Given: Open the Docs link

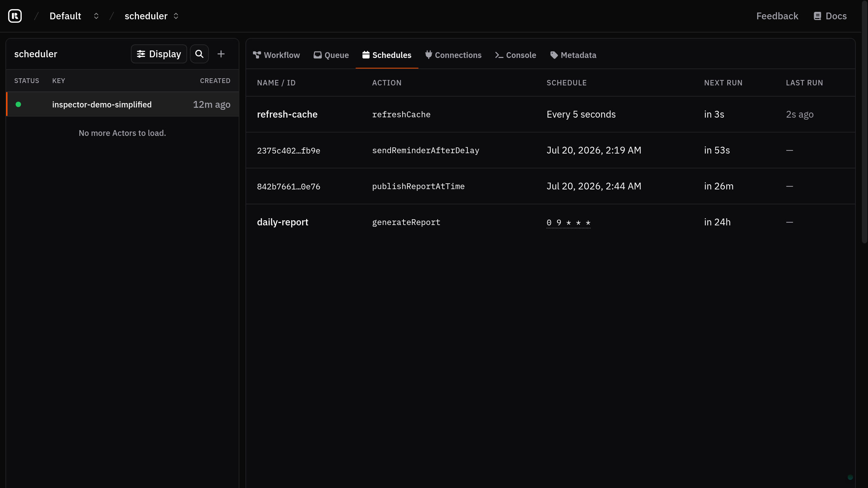Looking at the screenshot, I should coord(830,16).
